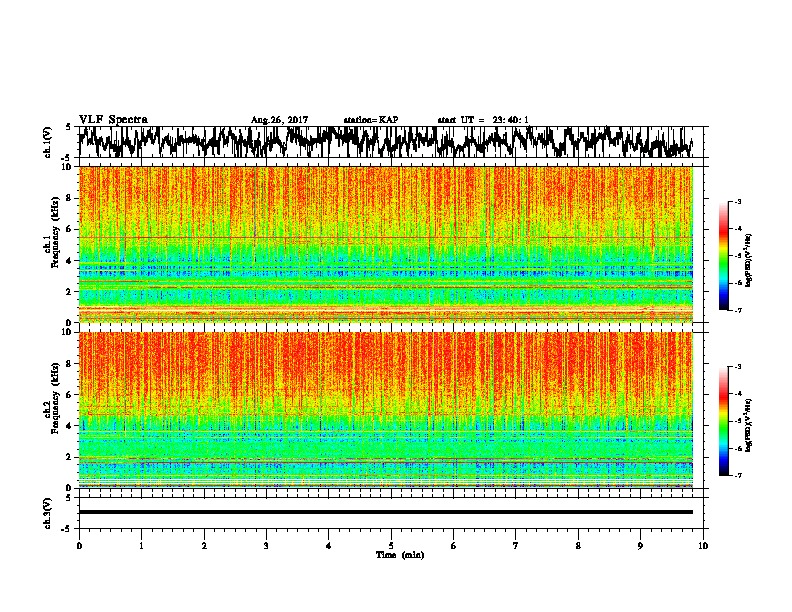Viewport: 792px width, 612px height.
Task: Select the date text "Aug.26, 2017"
Action: coord(279,120)
